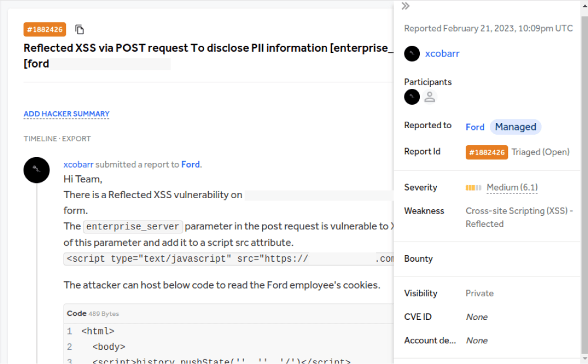Click the "Hi Team," greeting line
588x364 pixels.
tap(83, 179)
